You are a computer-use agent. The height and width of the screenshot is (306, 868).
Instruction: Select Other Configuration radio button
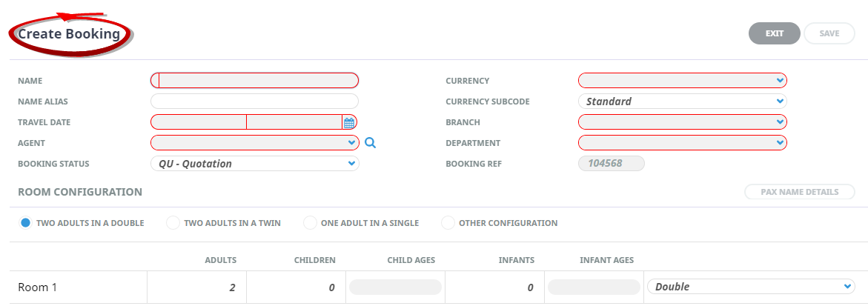[x=448, y=223]
